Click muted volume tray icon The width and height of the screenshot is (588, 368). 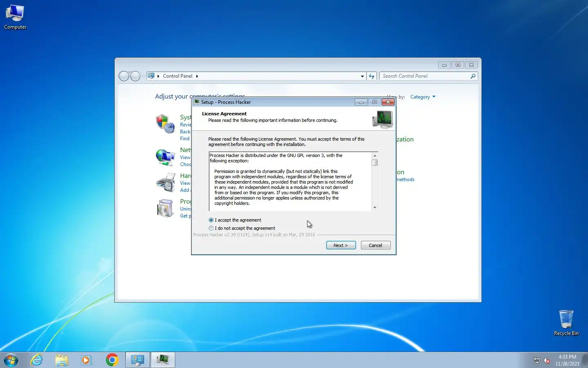point(547,360)
